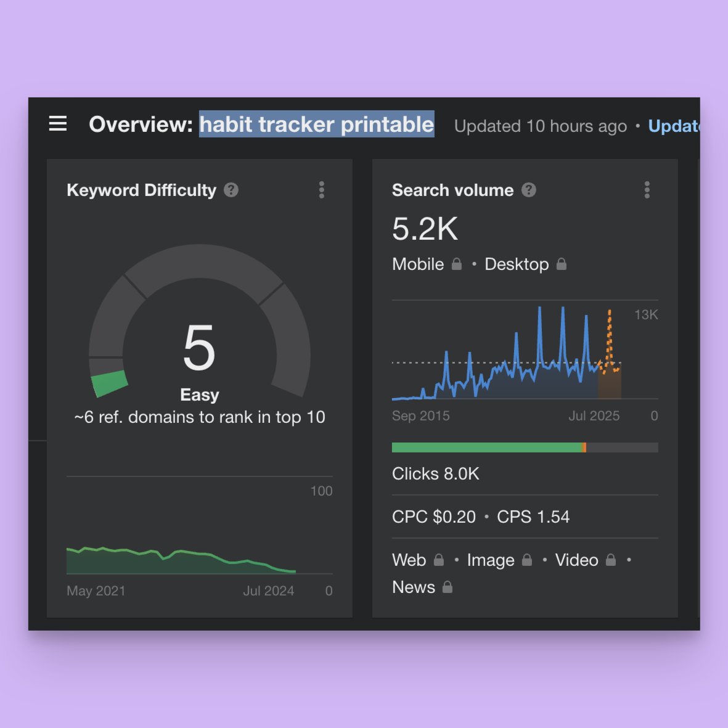The height and width of the screenshot is (728, 728).
Task: Click the orange dotted forecast spike
Action: (609, 342)
